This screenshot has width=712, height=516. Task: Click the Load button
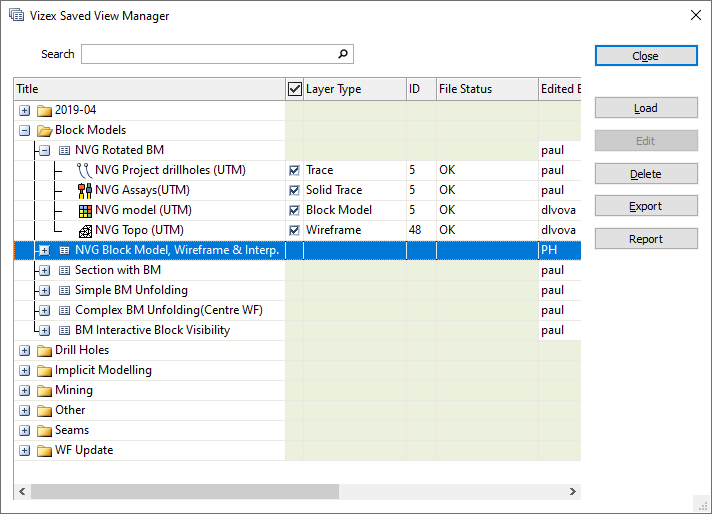click(646, 108)
